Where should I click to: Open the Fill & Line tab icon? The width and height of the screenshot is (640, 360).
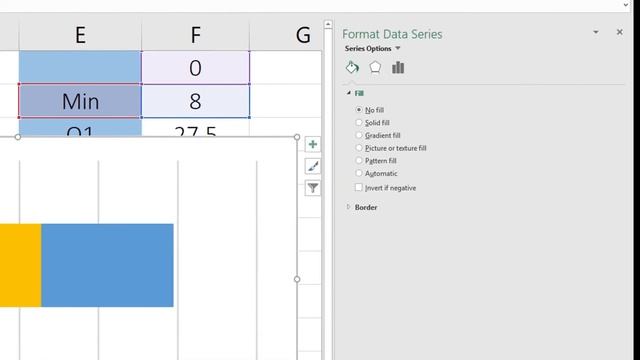click(352, 67)
